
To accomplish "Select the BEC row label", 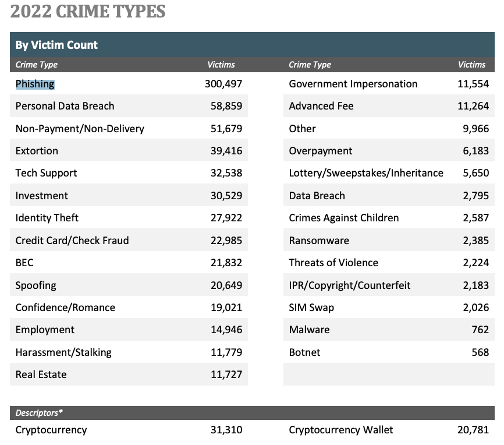I will (24, 263).
